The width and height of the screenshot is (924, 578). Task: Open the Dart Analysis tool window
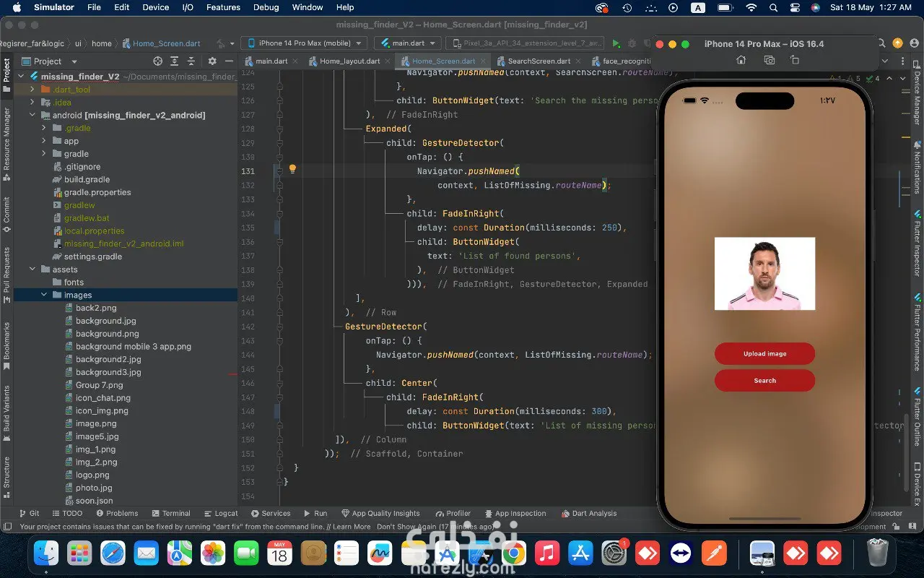[x=589, y=514]
